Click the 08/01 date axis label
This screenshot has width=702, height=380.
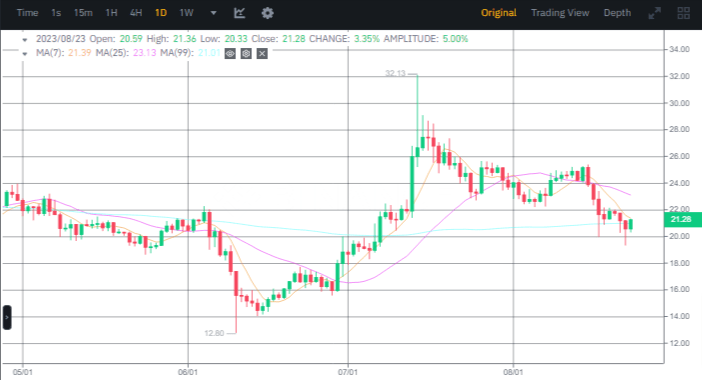point(513,372)
